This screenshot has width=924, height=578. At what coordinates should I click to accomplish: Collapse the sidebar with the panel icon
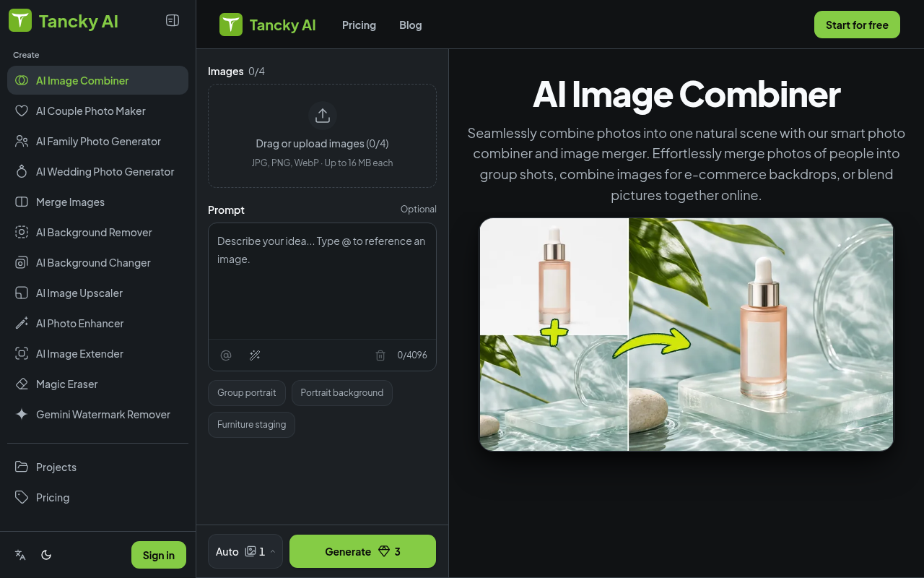tap(173, 20)
